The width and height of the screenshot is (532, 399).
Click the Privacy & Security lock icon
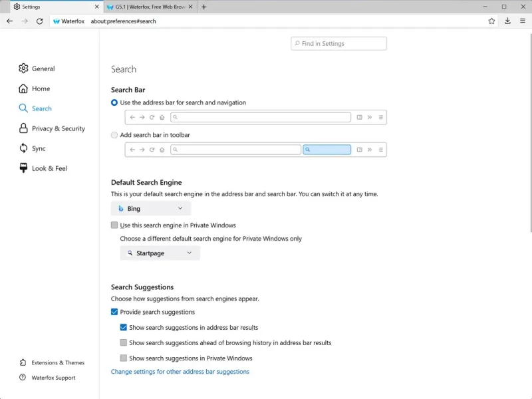click(24, 128)
